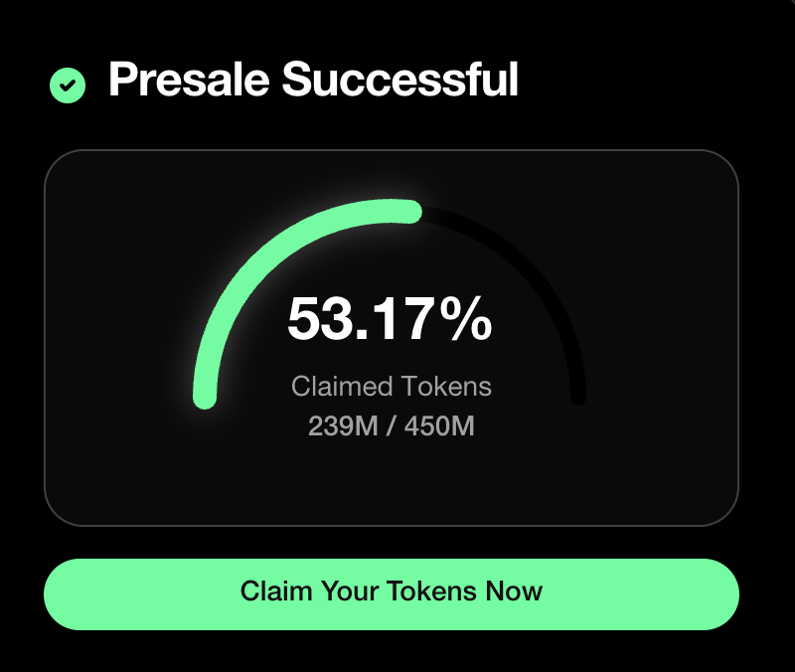Image resolution: width=795 pixels, height=672 pixels.
Task: Click the word Successful in the heading
Action: tap(400, 80)
